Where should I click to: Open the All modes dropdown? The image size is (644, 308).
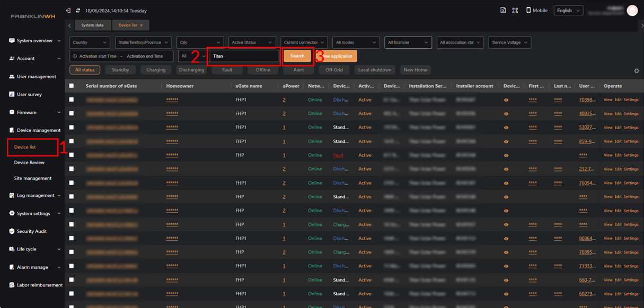(x=356, y=42)
